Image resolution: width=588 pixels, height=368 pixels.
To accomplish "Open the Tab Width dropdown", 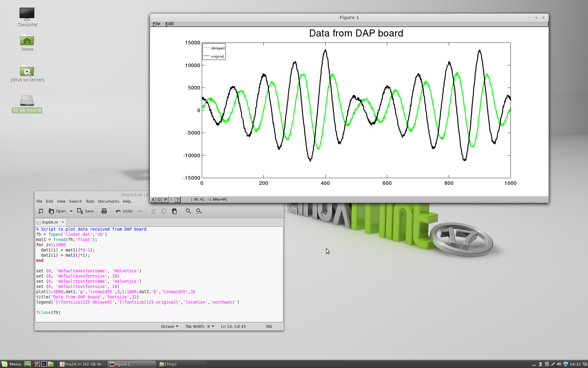I will click(x=200, y=326).
